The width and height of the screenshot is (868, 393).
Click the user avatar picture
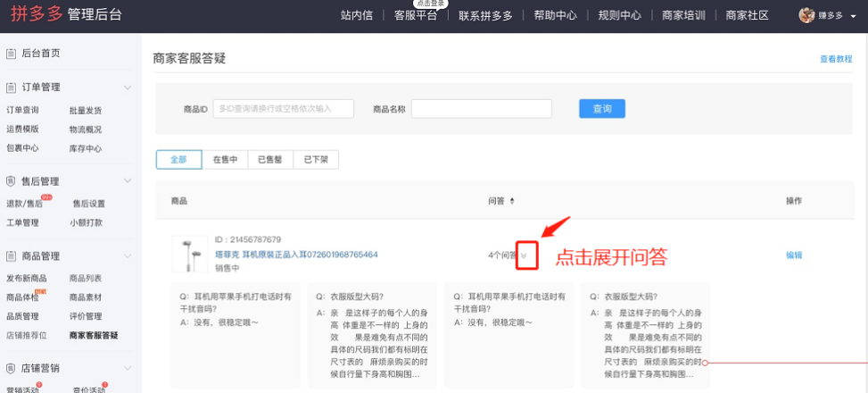tap(806, 15)
